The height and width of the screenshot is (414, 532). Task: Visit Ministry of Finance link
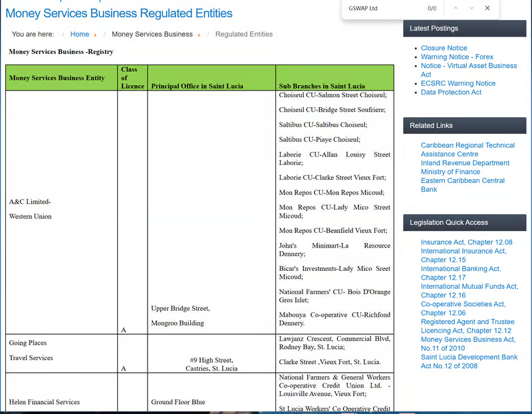[x=450, y=172]
